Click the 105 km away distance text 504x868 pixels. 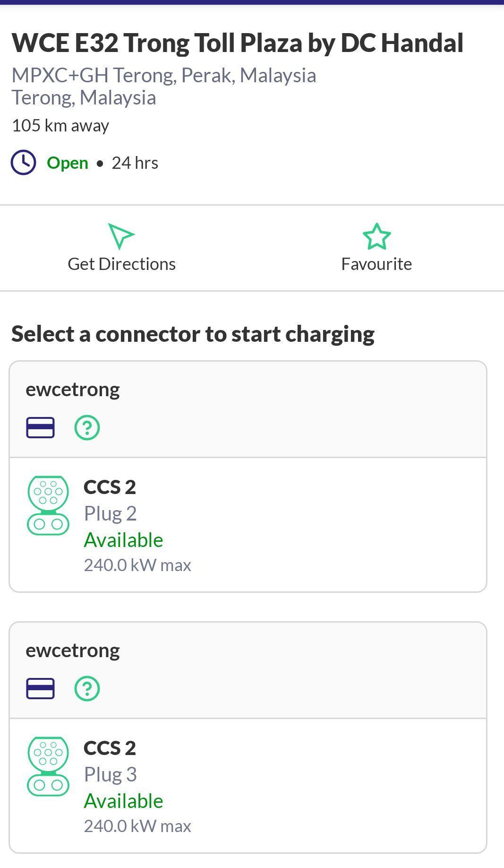pos(60,125)
